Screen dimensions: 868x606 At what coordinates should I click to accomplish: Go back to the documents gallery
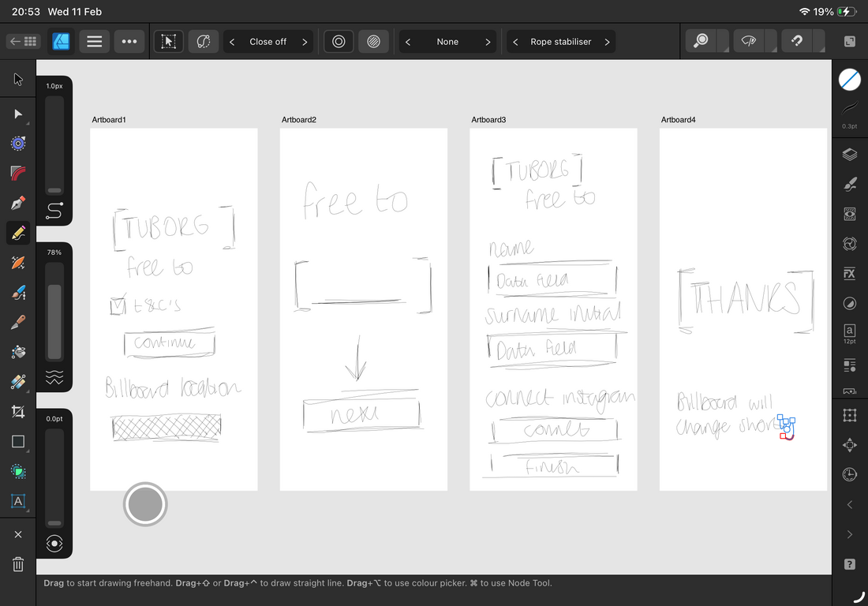(23, 42)
